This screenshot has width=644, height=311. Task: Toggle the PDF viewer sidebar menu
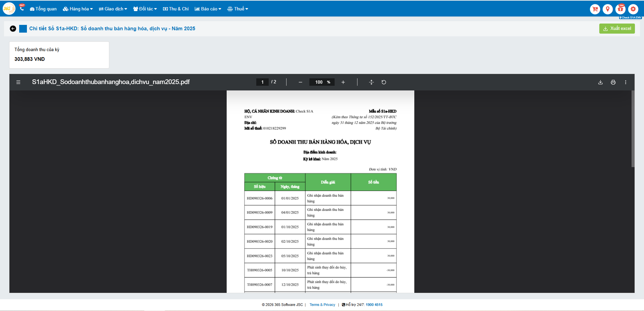click(18, 82)
